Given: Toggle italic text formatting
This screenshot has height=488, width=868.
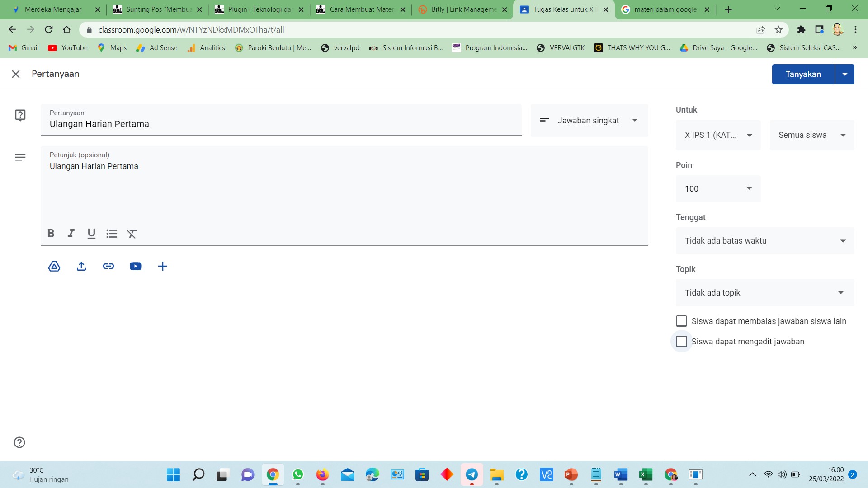Looking at the screenshot, I should click(71, 233).
